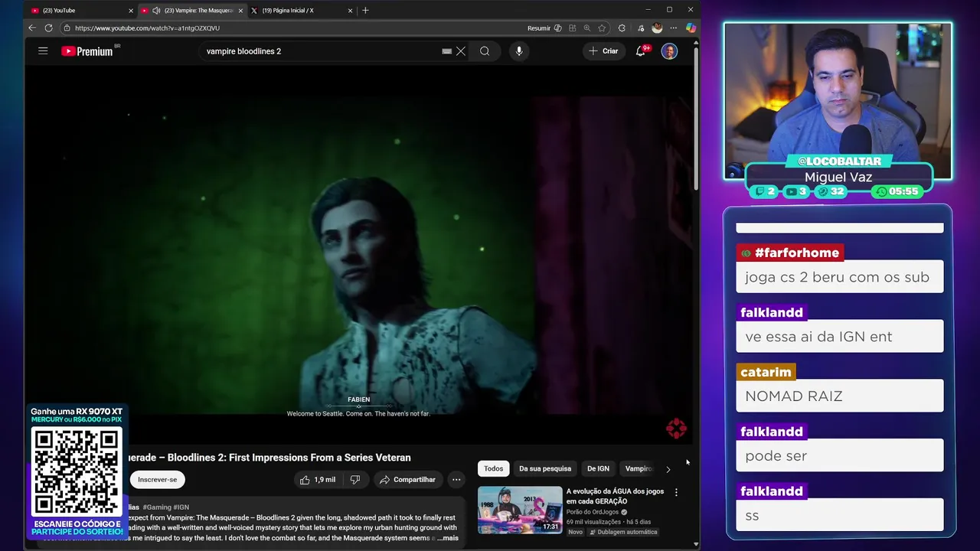Launch the Copilot sidebar icon
The width and height of the screenshot is (980, 551).
691,28
